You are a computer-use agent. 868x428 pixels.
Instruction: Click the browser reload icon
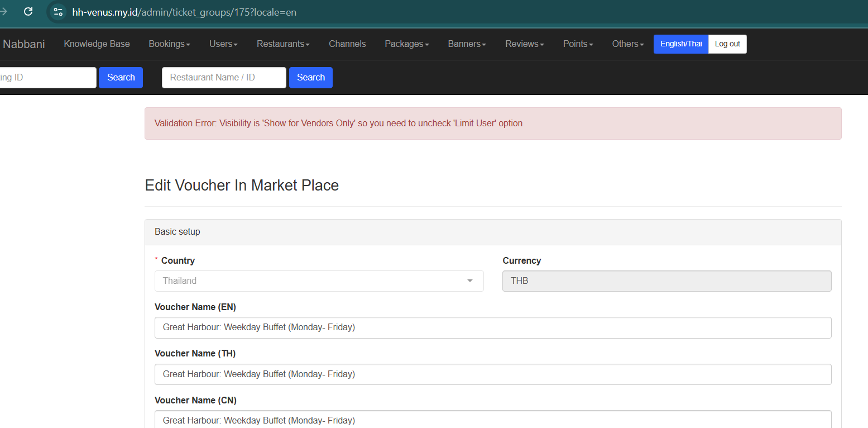(28, 11)
